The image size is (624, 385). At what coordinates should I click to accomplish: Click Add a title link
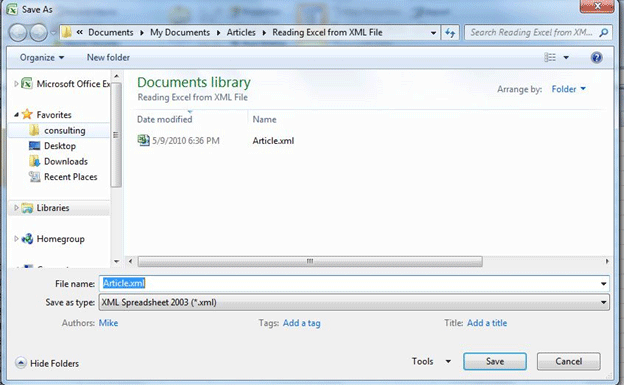coord(487,323)
